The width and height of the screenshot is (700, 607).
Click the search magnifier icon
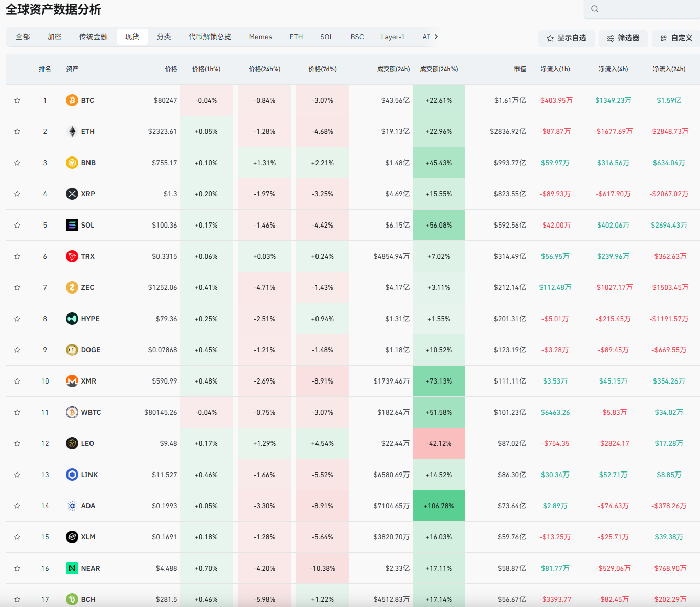pyautogui.click(x=595, y=9)
